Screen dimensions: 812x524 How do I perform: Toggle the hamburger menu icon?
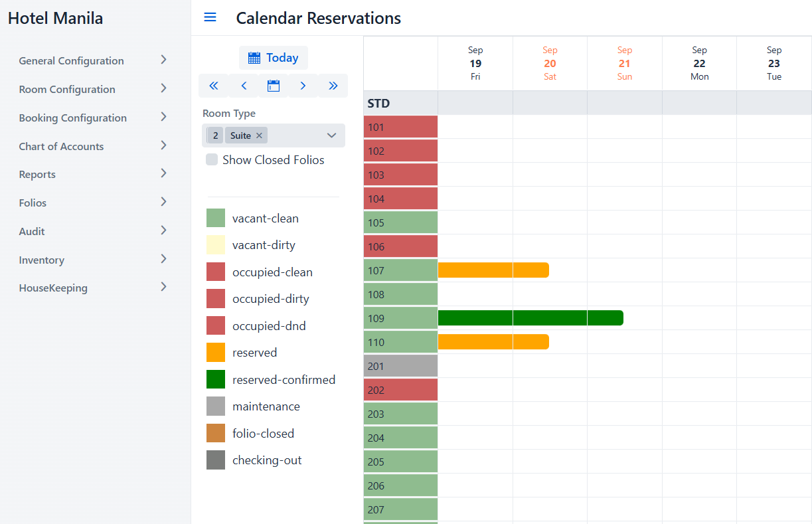[x=210, y=18]
